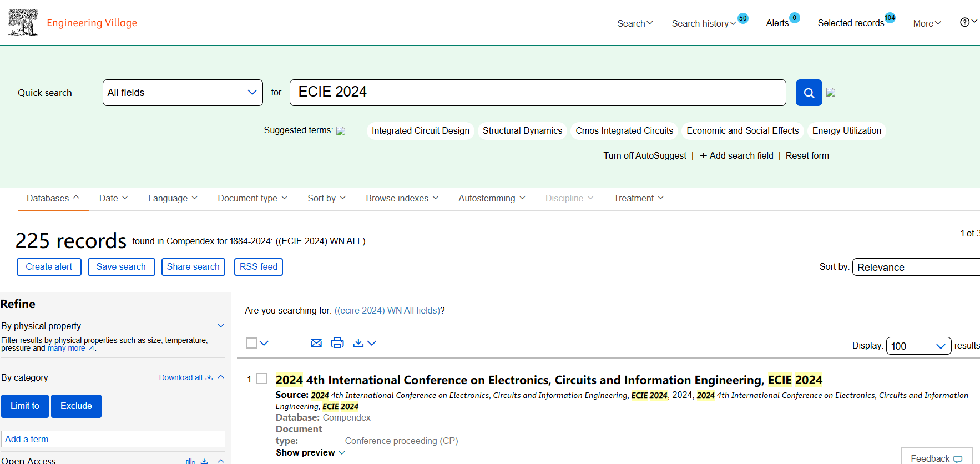Click Turn off AutoSuggest link

pos(645,156)
